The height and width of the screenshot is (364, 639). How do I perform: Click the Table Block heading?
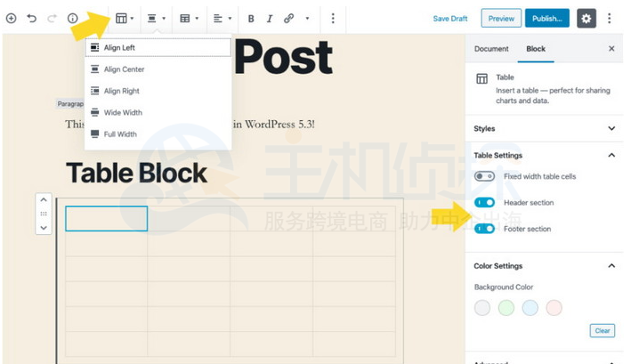coord(136,174)
